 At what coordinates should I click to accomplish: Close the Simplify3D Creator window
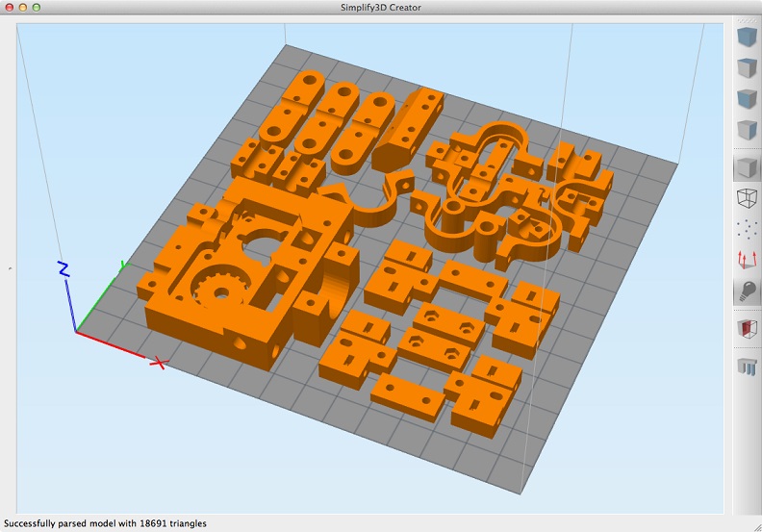point(10,8)
